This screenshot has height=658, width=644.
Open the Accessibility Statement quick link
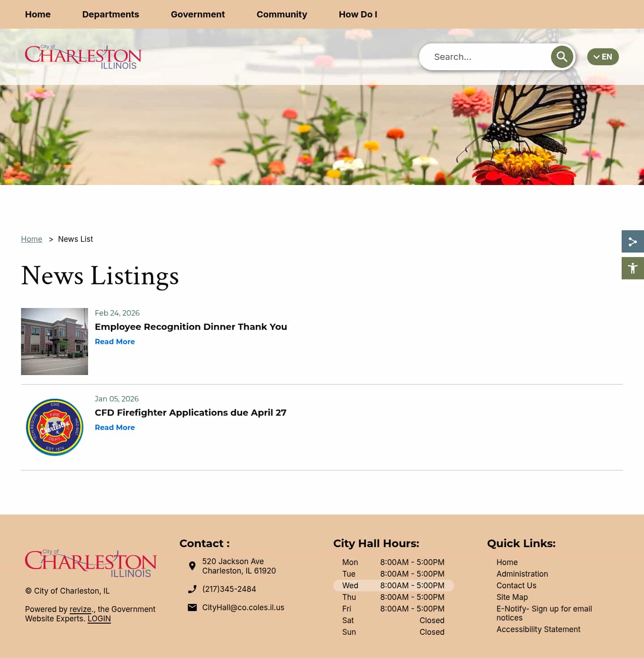click(538, 629)
